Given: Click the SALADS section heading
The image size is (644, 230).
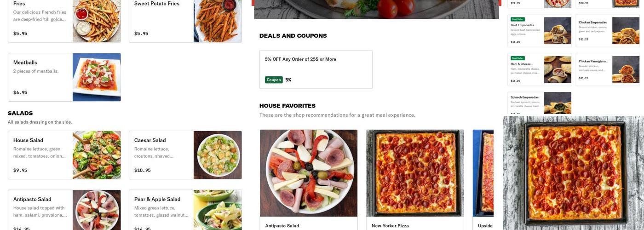Looking at the screenshot, I should point(20,113).
